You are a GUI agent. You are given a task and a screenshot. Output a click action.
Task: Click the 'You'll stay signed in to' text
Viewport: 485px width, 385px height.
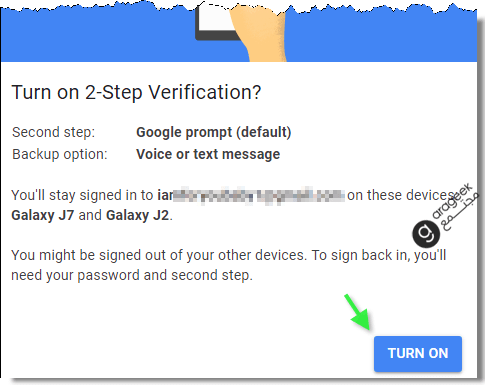(x=82, y=195)
